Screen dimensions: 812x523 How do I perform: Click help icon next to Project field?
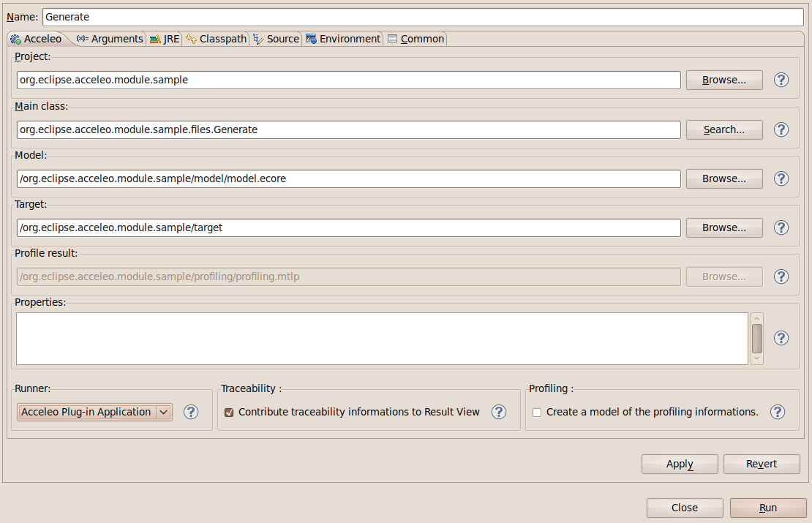pos(781,80)
